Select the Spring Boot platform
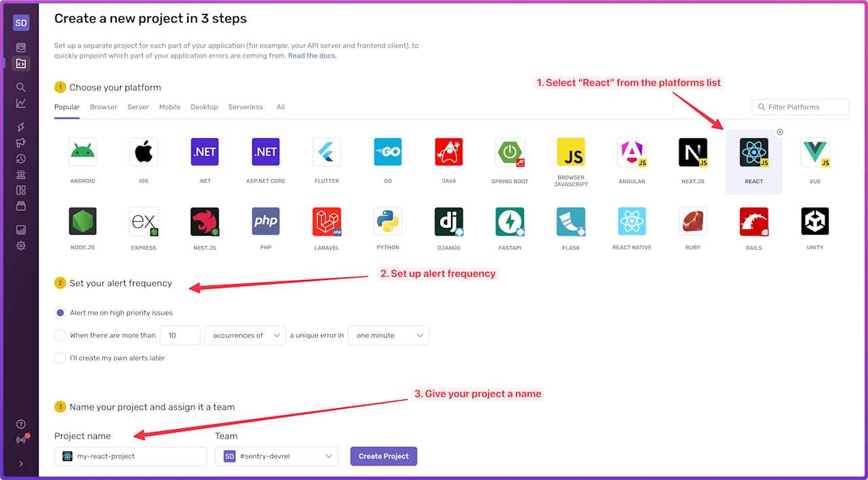 510,152
